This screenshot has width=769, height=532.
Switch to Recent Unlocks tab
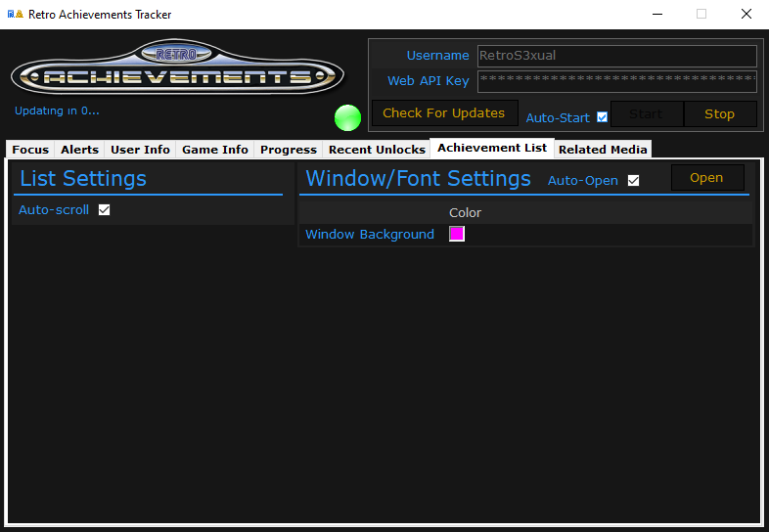(377, 150)
